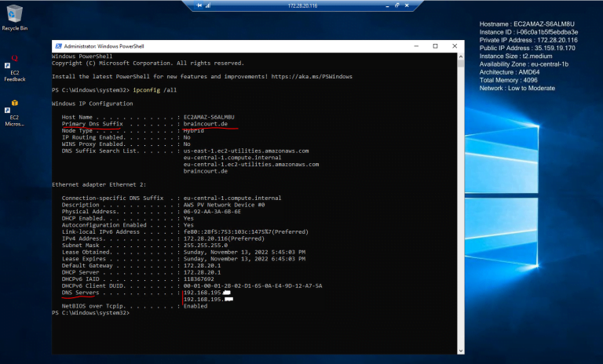
Task: Pin the remote desktop connection bar
Action: pyautogui.click(x=199, y=5)
